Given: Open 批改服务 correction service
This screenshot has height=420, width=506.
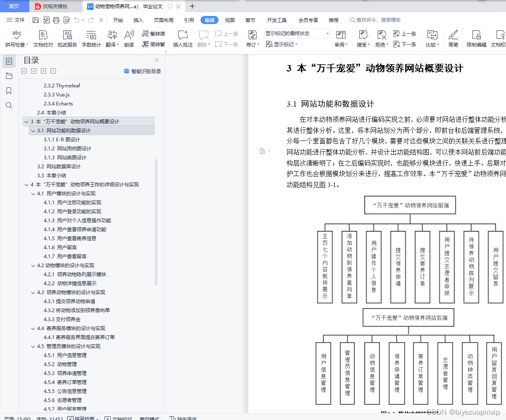Looking at the screenshot, I should pyautogui.click(x=67, y=39).
